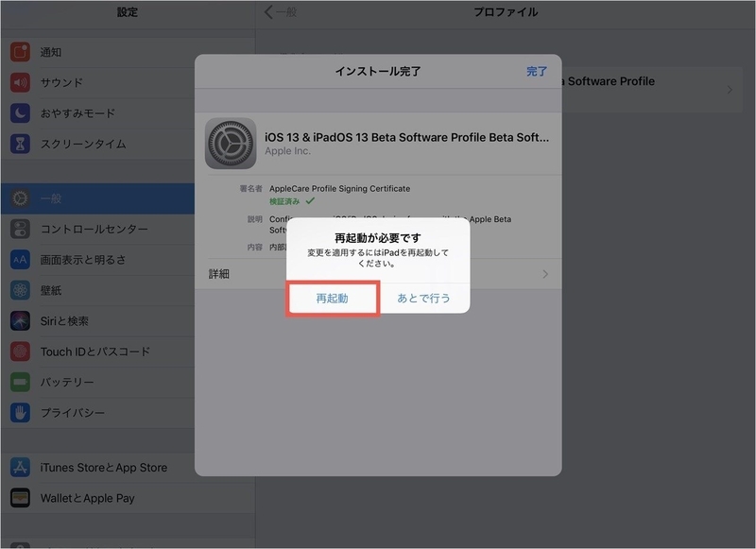Click the beta profile gear icon
Screen dimensions: 756x549
[x=231, y=143]
